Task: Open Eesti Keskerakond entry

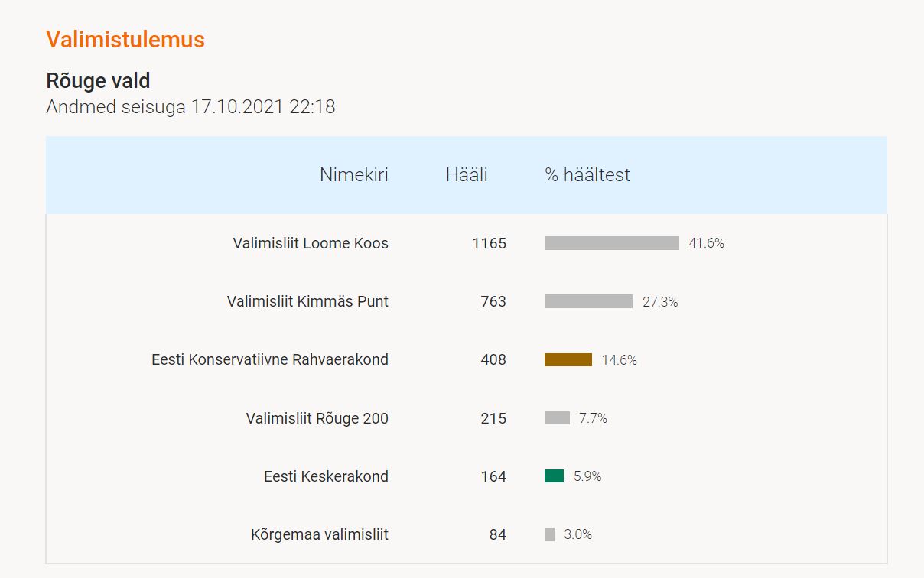Action: pos(327,476)
